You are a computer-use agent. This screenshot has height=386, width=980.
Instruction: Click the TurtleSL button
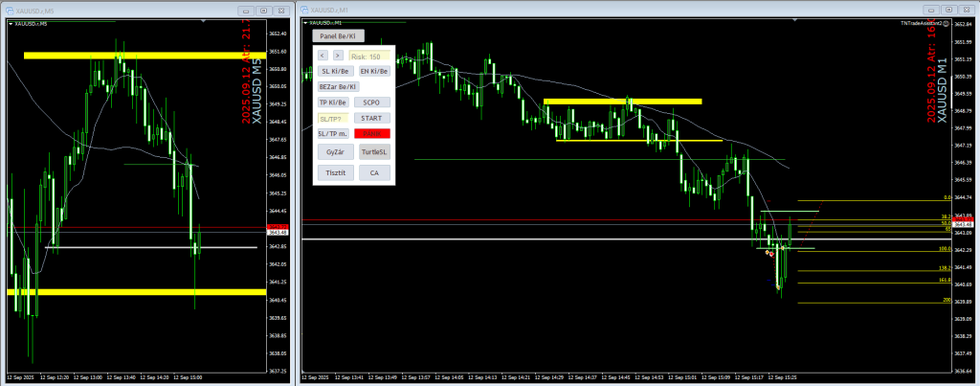click(374, 152)
